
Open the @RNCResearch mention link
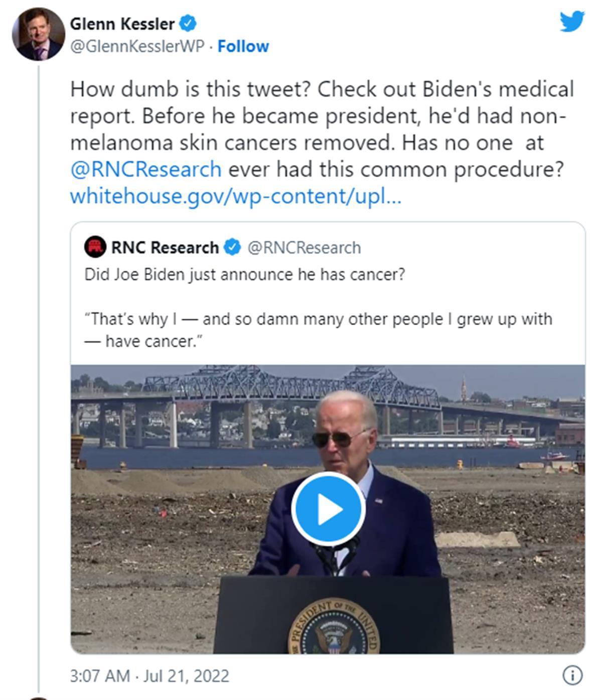point(146,169)
